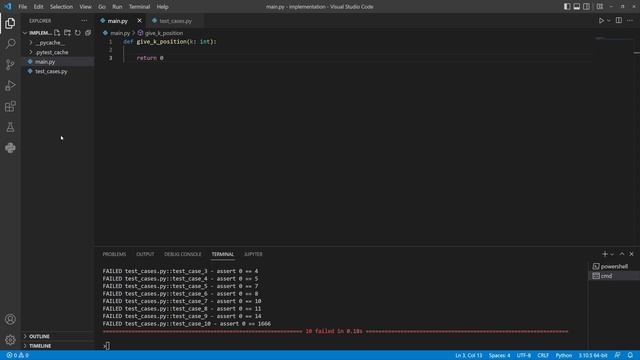The width and height of the screenshot is (640, 360).
Task: Create a new file in Explorer
Action: 57,33
